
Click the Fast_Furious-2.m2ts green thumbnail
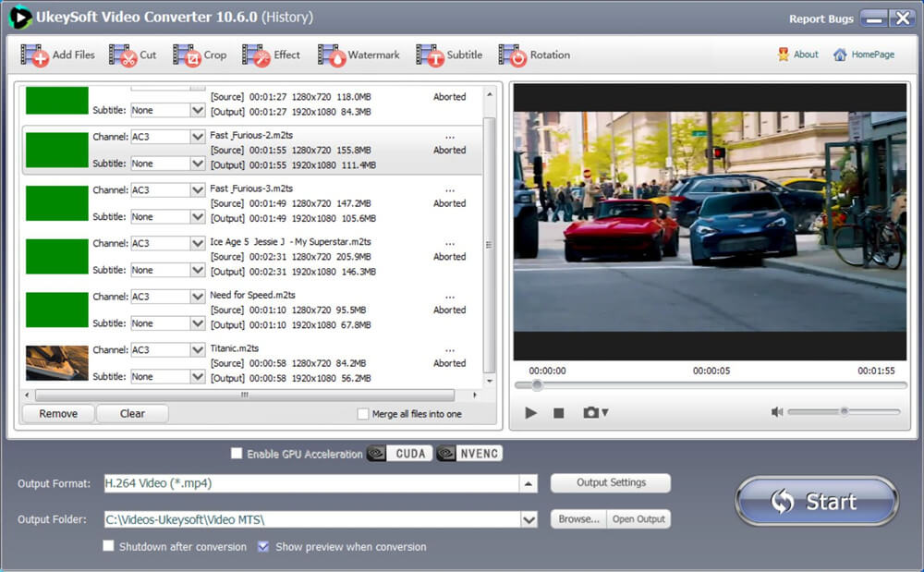(56, 150)
